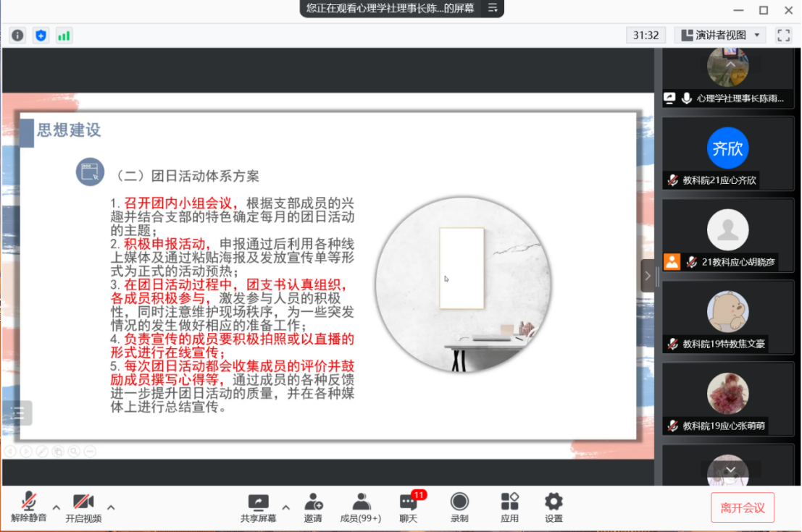Open the 演讲者视图 view dropdown
The image size is (802, 532).
pos(720,35)
